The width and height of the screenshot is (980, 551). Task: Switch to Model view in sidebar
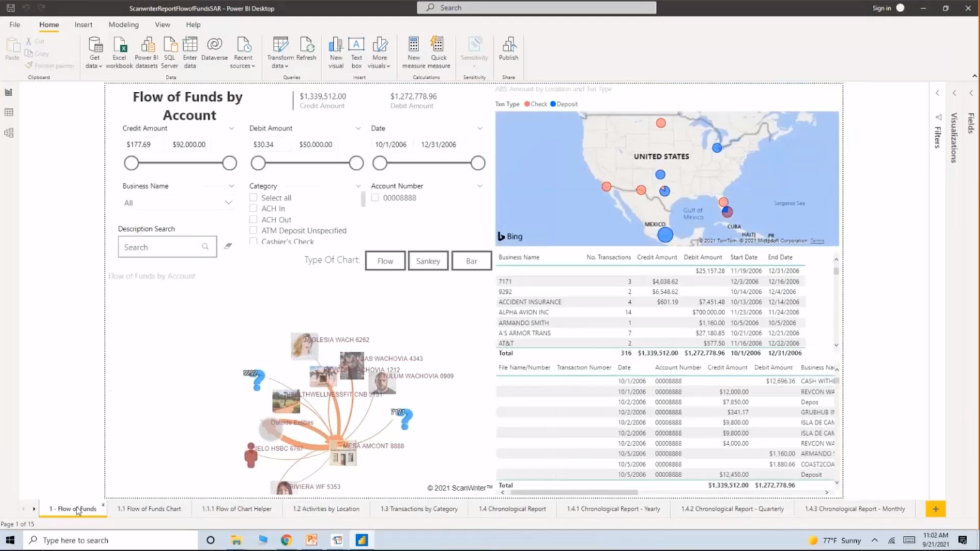(x=9, y=133)
